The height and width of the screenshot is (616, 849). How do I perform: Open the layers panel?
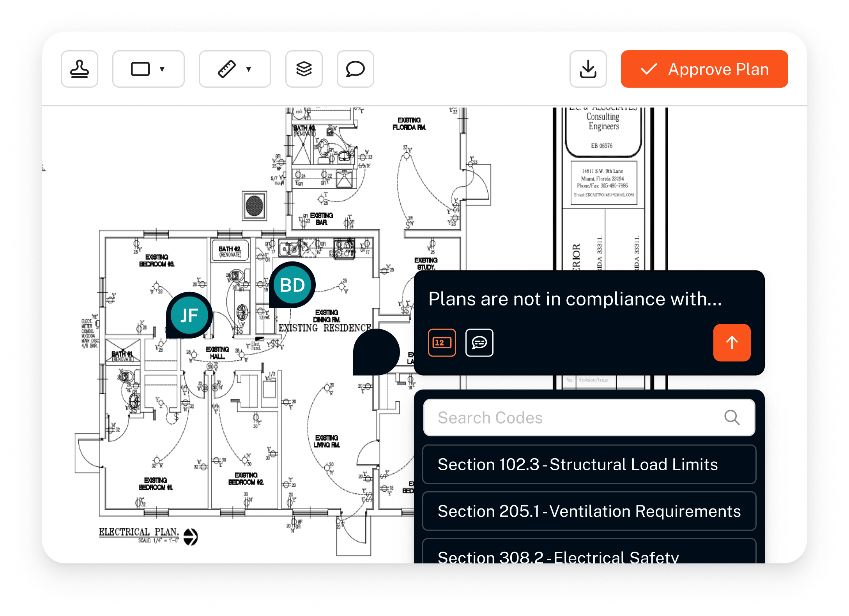coord(304,69)
